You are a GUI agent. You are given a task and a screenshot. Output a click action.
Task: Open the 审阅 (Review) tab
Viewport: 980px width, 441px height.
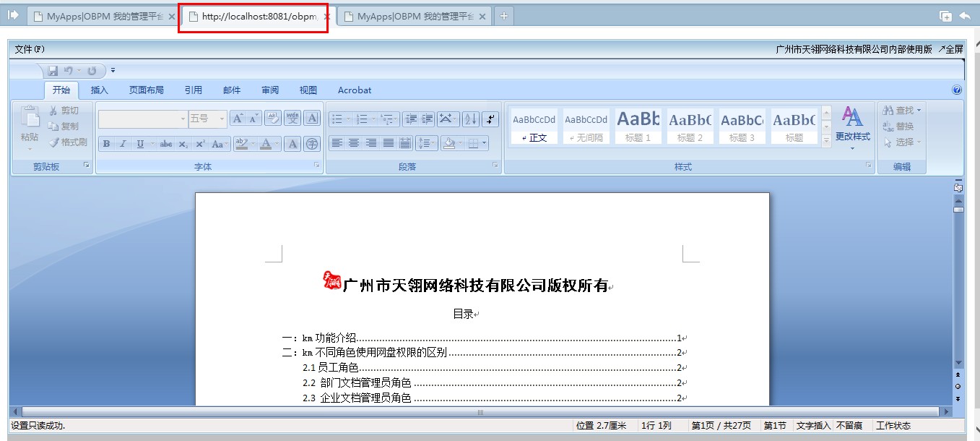[270, 90]
